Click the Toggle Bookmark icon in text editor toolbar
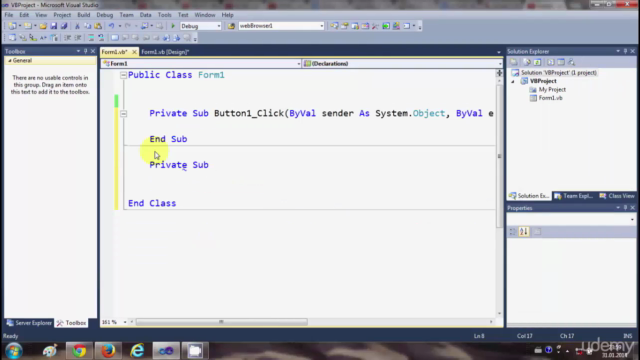 [115, 38]
